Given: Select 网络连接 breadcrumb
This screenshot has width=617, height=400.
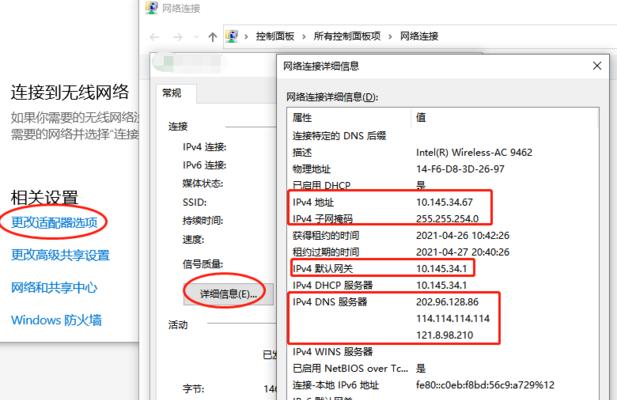Looking at the screenshot, I should click(x=419, y=36).
